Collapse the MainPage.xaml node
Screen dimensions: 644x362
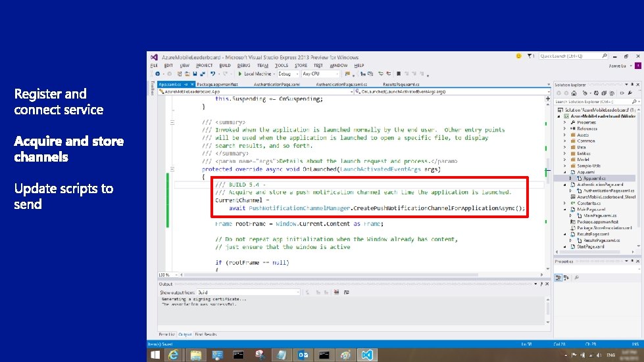[x=564, y=209]
